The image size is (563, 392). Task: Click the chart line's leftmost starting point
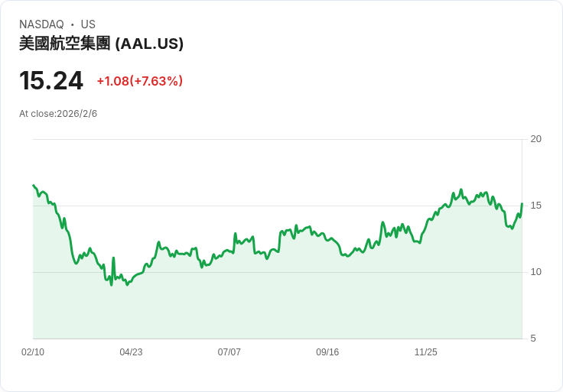click(x=34, y=186)
